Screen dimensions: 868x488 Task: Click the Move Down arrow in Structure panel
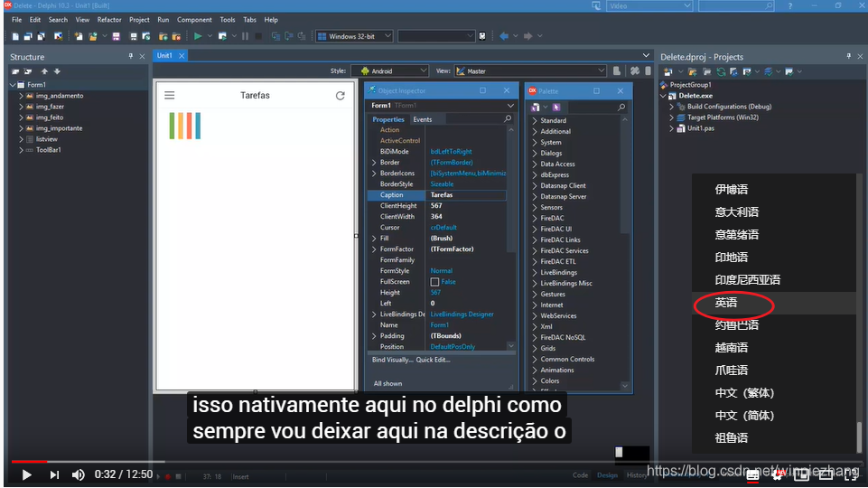pyautogui.click(x=57, y=71)
